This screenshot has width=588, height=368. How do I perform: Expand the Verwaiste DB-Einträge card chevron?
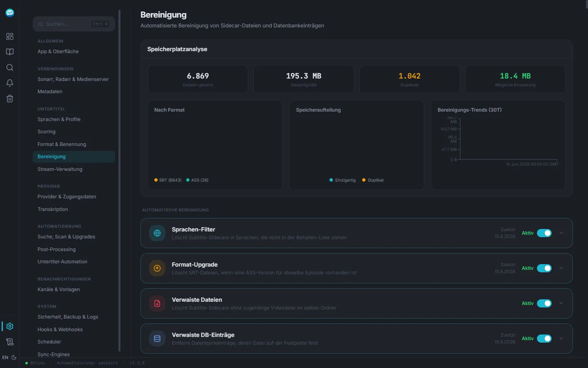tap(561, 339)
